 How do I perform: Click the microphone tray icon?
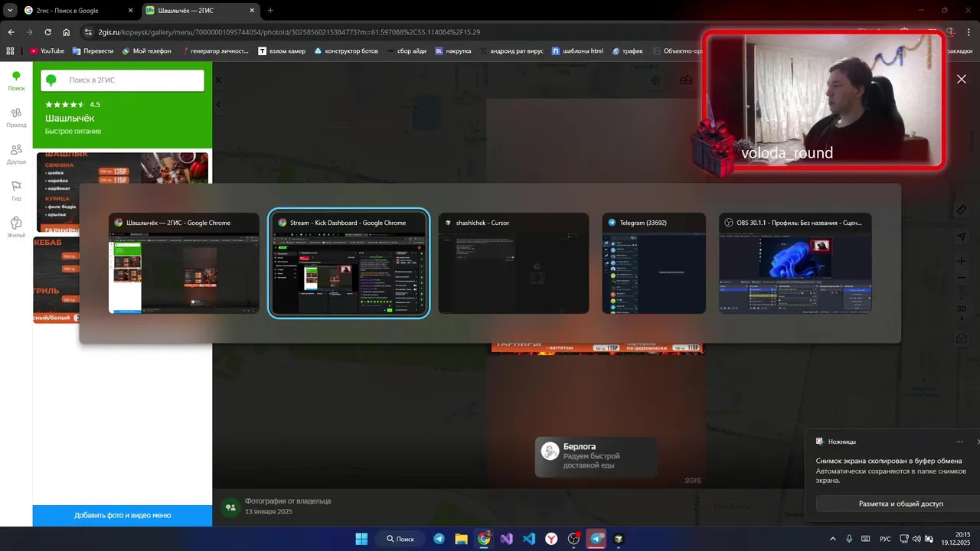point(849,539)
